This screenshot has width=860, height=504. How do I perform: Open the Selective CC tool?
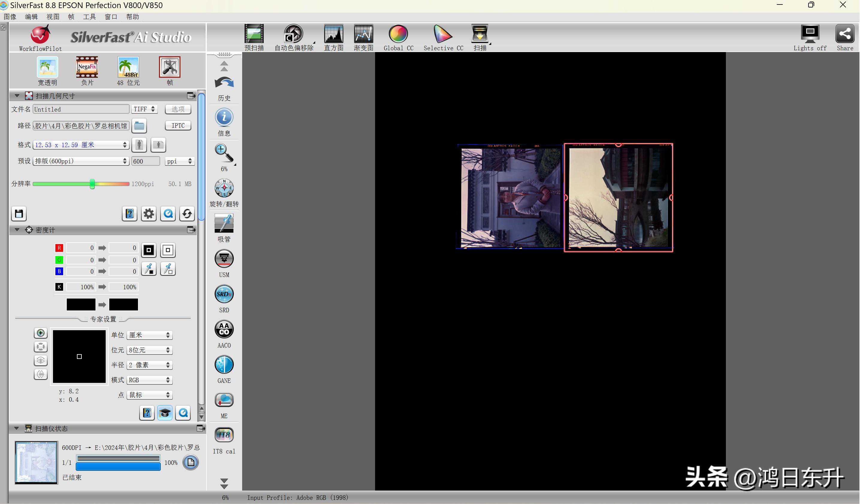443,34
